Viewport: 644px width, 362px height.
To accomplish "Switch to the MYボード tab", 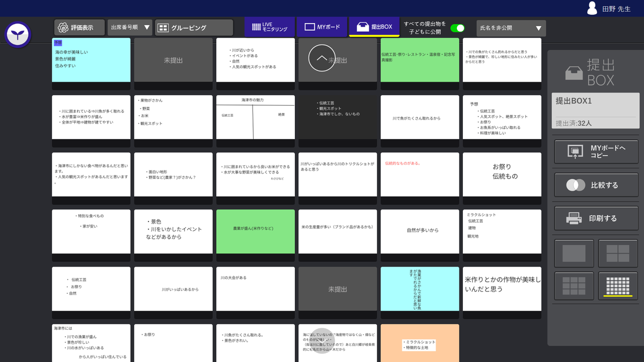I will pyautogui.click(x=321, y=27).
